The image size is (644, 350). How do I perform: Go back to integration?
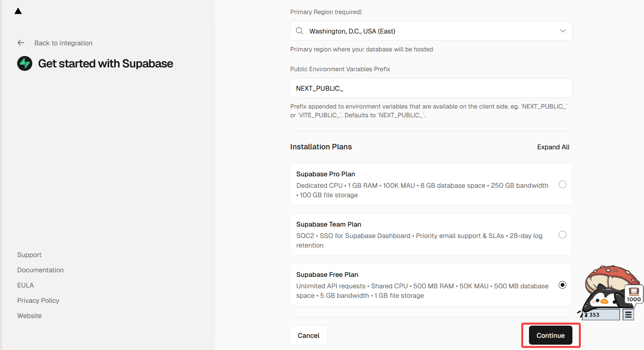pyautogui.click(x=63, y=43)
